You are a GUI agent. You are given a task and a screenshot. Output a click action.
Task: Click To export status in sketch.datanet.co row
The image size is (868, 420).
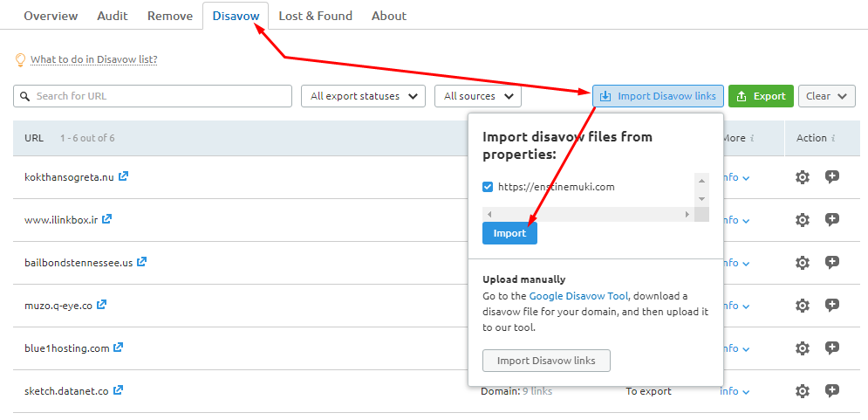648,391
